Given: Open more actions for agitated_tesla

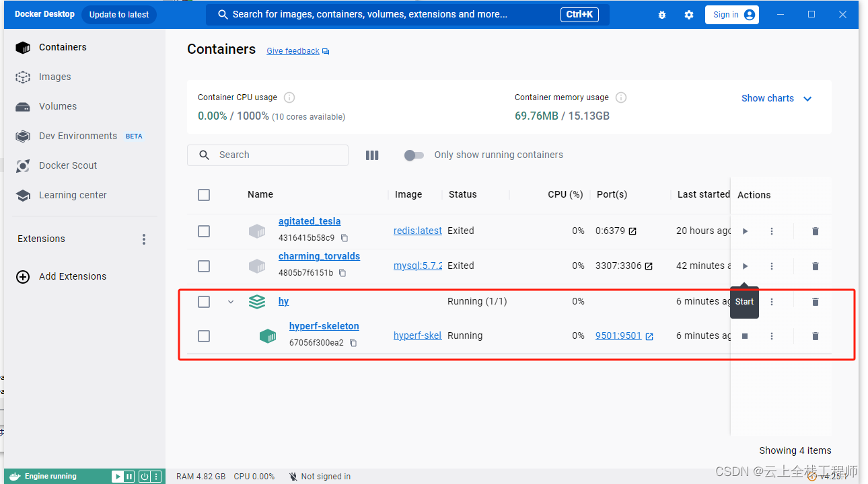Looking at the screenshot, I should point(772,231).
